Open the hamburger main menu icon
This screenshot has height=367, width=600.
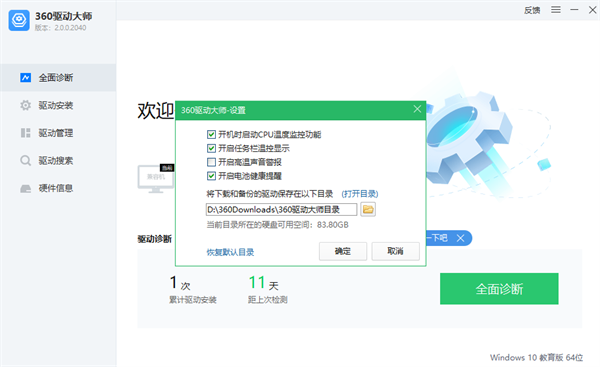tap(556, 10)
